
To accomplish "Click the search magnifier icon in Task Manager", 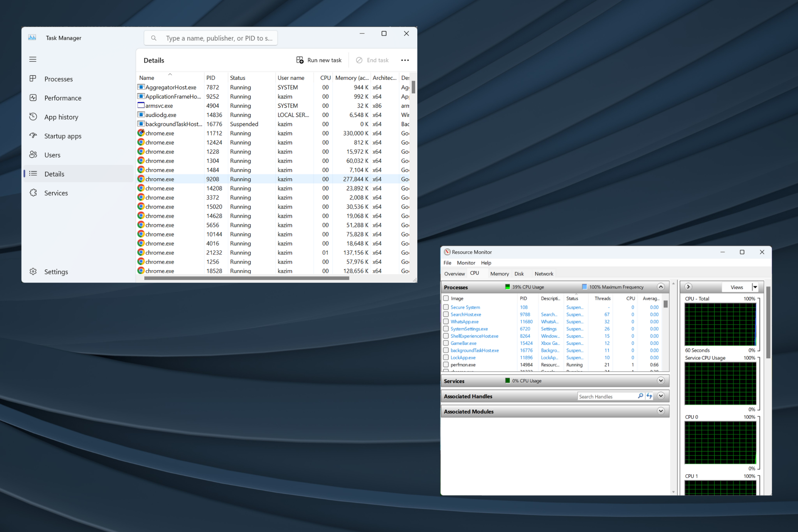I will (154, 38).
